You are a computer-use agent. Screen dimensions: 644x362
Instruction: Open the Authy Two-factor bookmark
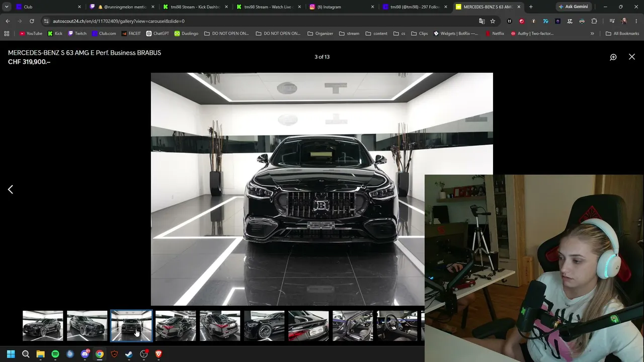[x=532, y=34]
